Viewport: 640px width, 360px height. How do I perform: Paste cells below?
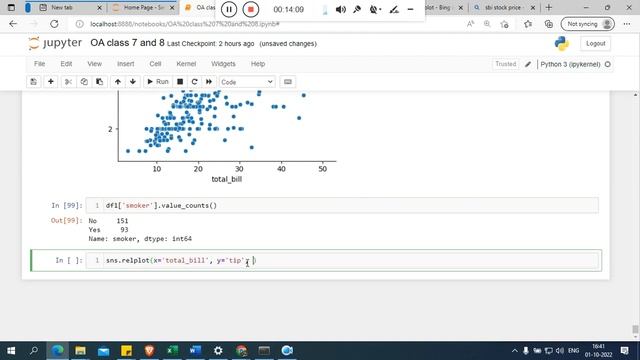pyautogui.click(x=99, y=82)
